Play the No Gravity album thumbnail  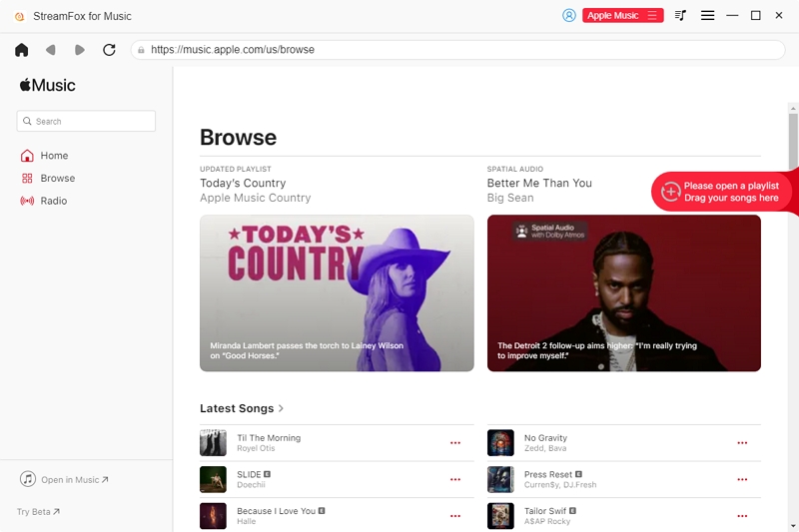pos(500,442)
